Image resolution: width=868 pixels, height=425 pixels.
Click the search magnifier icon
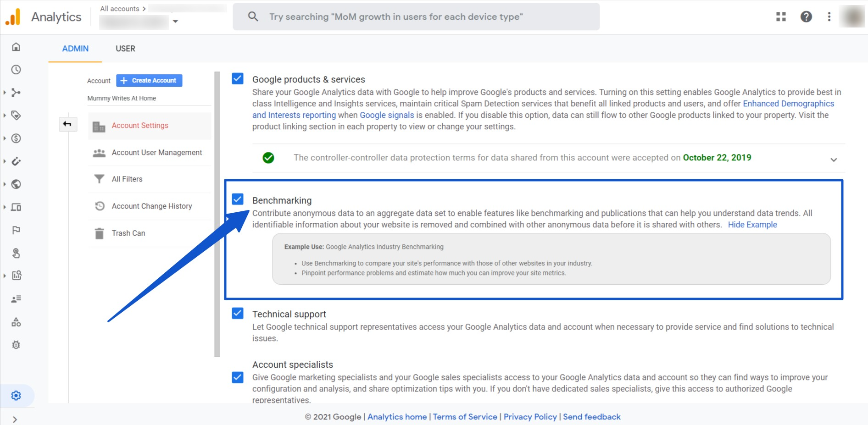click(253, 17)
